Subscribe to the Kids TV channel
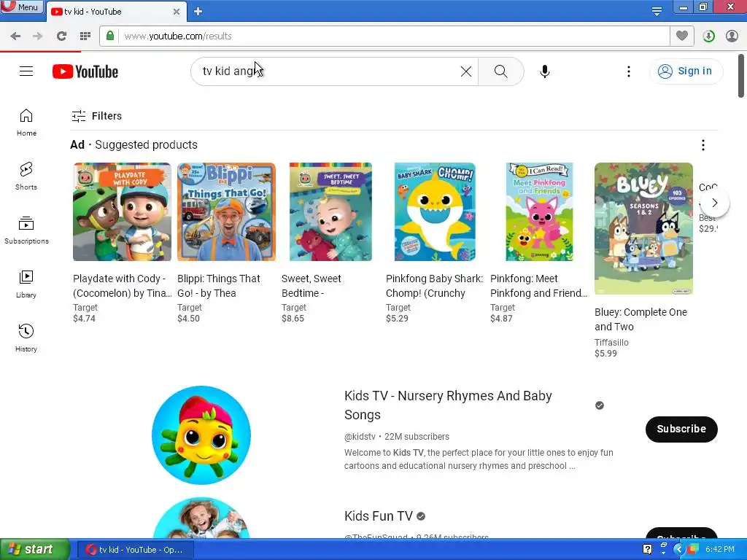 point(681,429)
